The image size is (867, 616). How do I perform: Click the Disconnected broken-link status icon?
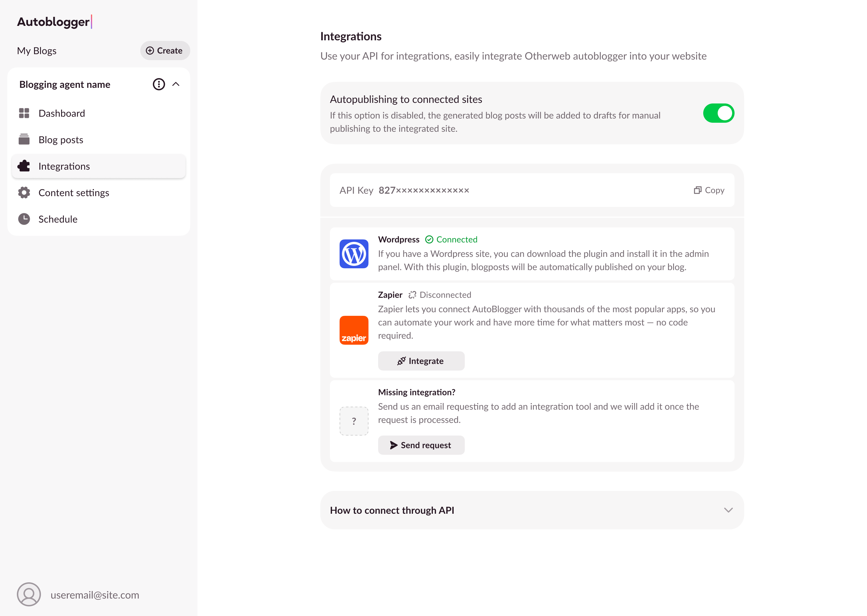pyautogui.click(x=412, y=295)
